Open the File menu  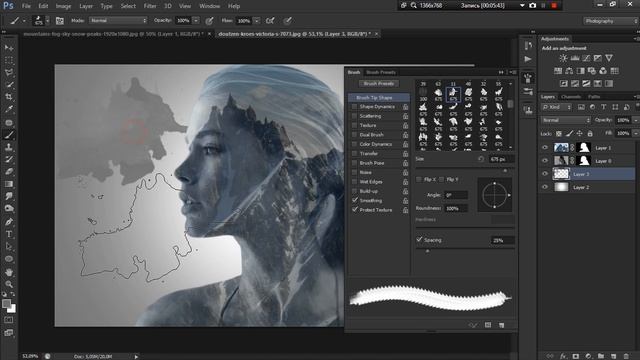26,6
